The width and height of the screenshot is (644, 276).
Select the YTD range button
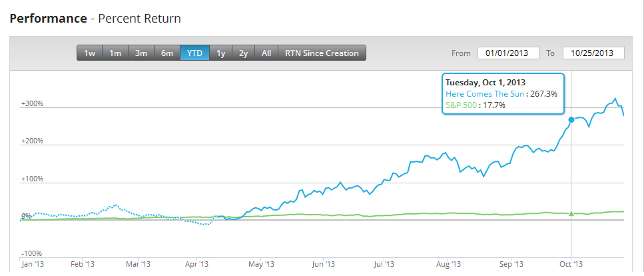tap(194, 53)
